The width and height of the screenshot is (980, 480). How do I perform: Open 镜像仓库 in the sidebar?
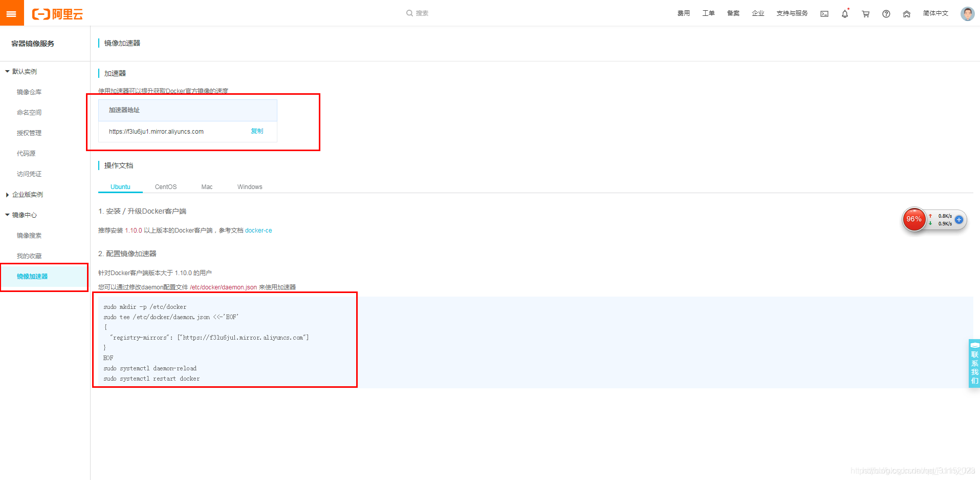29,92
